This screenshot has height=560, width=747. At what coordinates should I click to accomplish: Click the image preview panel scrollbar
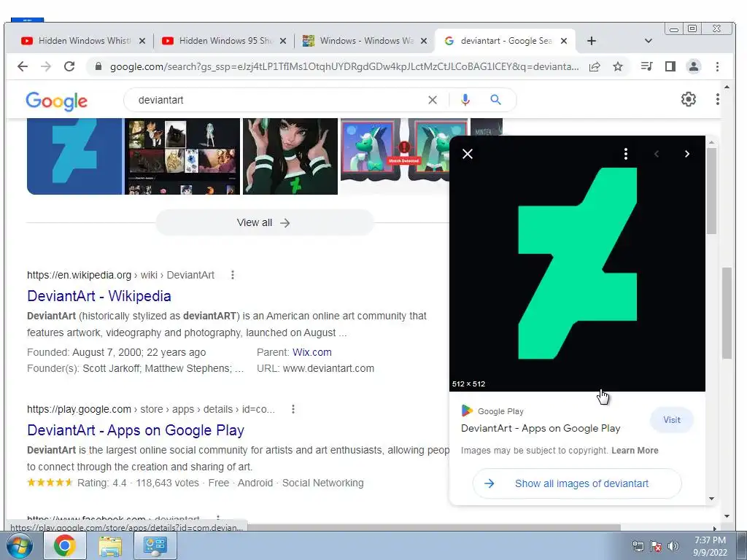pyautogui.click(x=712, y=190)
